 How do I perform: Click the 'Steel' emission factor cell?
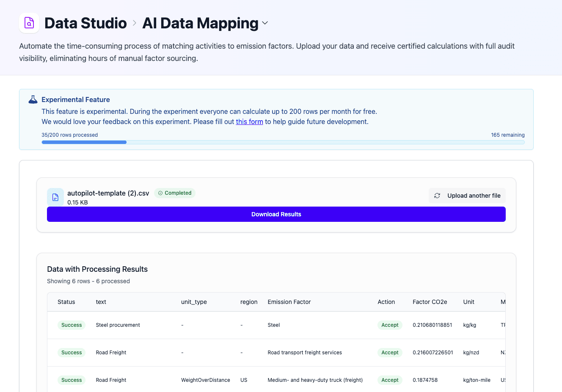pyautogui.click(x=274, y=325)
